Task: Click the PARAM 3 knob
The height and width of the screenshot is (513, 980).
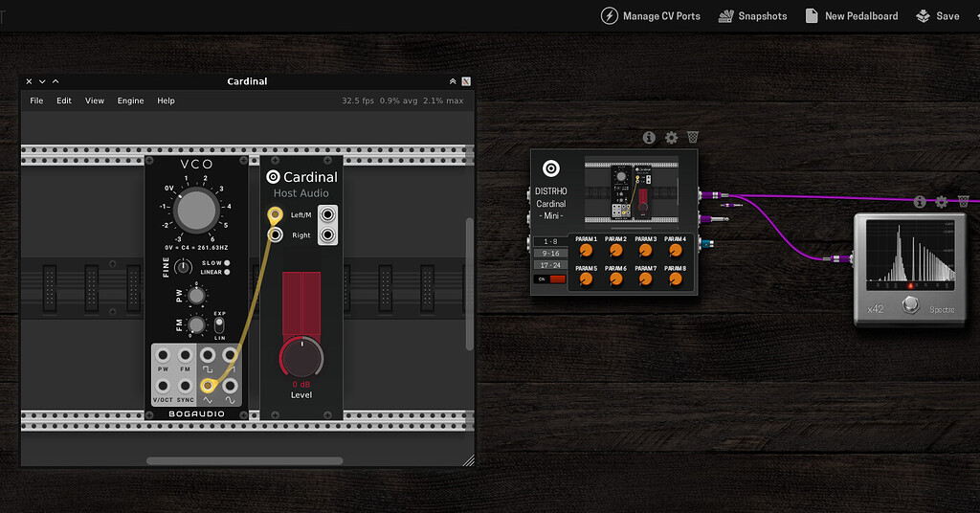Action: (x=646, y=251)
